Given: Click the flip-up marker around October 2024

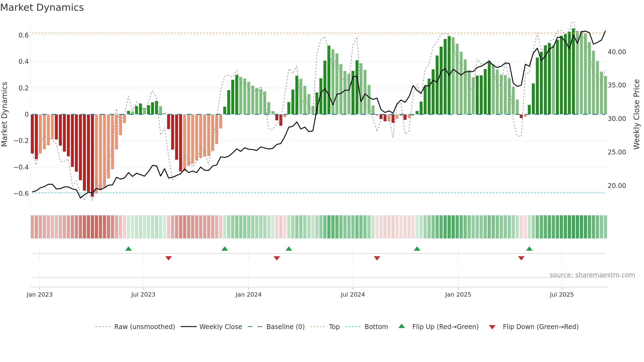Looking at the screenshot, I should (417, 249).
